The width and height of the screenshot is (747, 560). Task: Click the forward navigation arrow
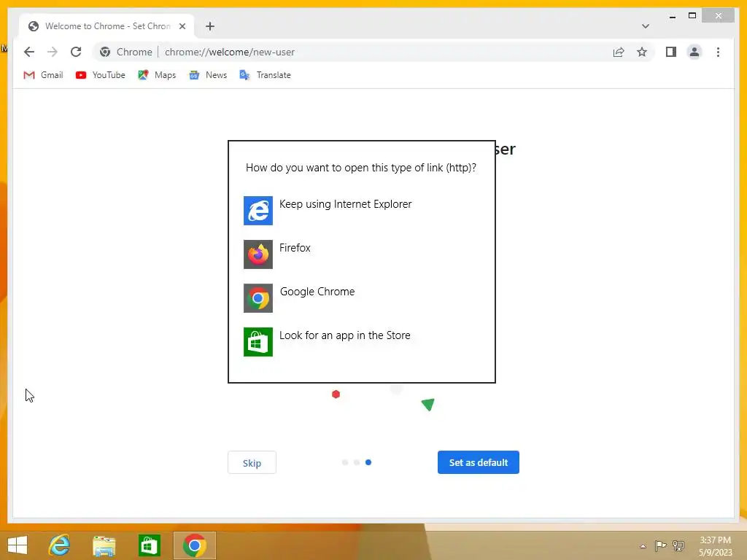coord(53,52)
